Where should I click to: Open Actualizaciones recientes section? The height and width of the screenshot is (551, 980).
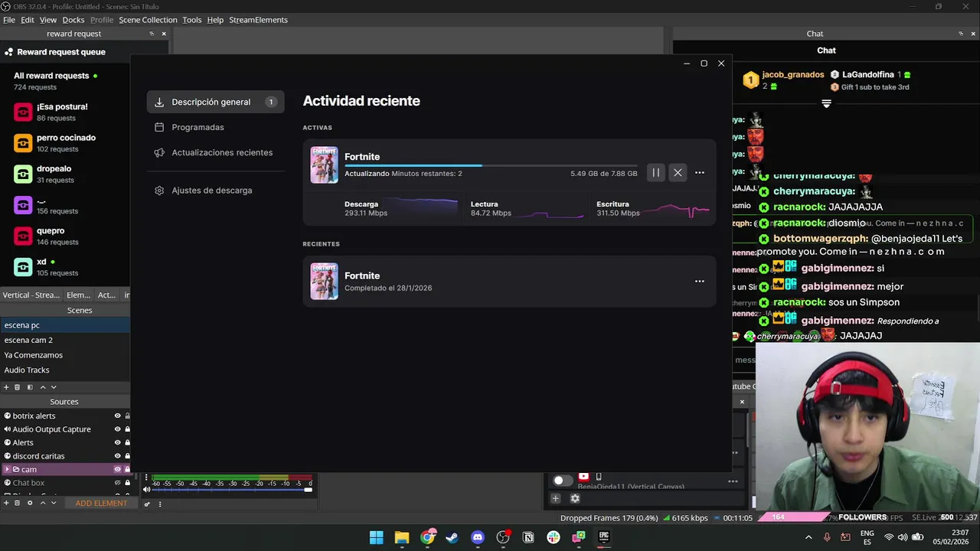(x=215, y=152)
